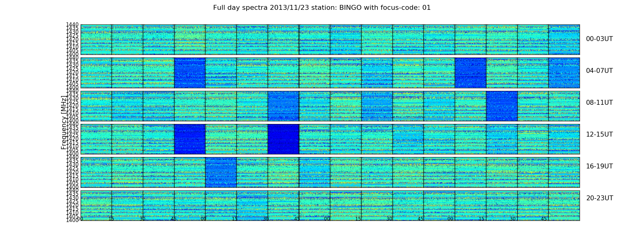The height and width of the screenshot is (245, 644).
Task: Select the '08-11UT' row label
Action: [599, 103]
